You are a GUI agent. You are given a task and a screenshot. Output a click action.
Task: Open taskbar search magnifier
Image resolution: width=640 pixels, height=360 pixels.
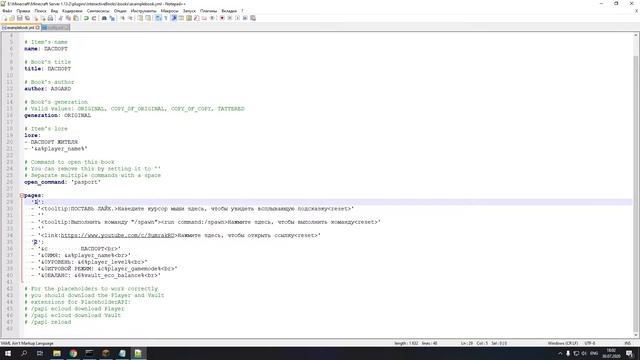tap(24, 353)
